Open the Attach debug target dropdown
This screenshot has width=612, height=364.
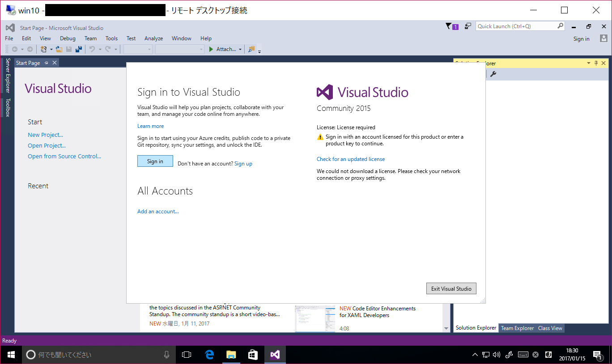240,49
